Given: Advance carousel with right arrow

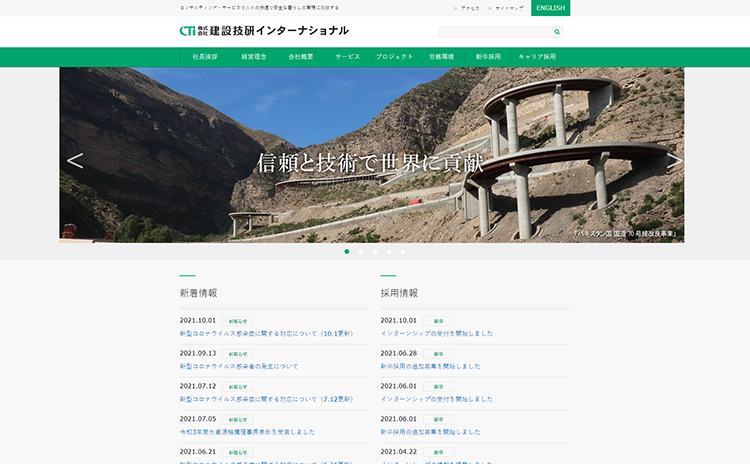Looking at the screenshot, I should pyautogui.click(x=674, y=160).
